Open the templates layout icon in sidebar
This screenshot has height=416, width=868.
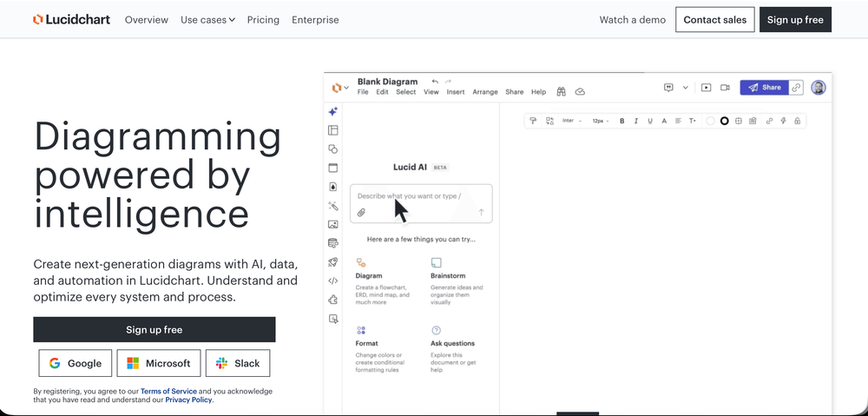coord(332,130)
